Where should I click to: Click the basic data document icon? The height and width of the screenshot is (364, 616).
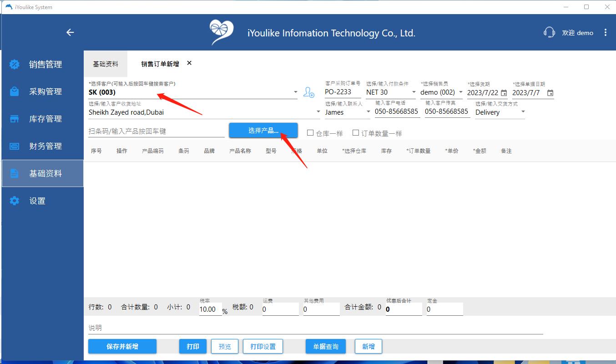click(x=15, y=173)
